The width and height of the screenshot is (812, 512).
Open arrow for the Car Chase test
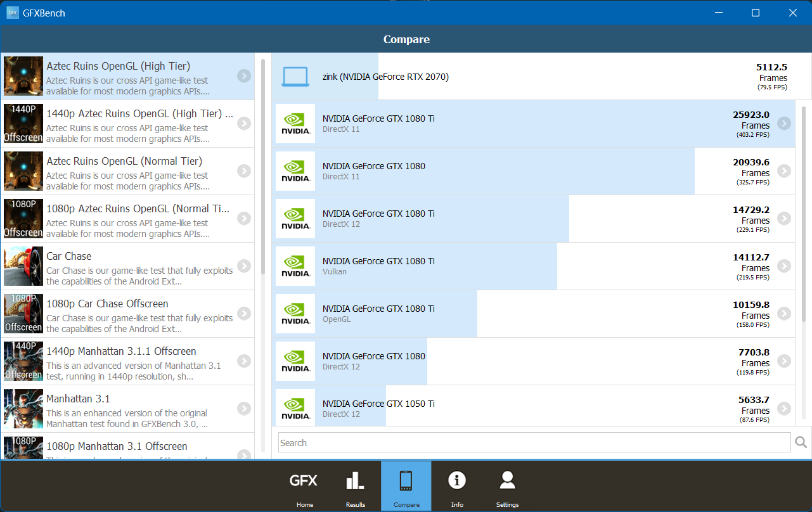244,266
